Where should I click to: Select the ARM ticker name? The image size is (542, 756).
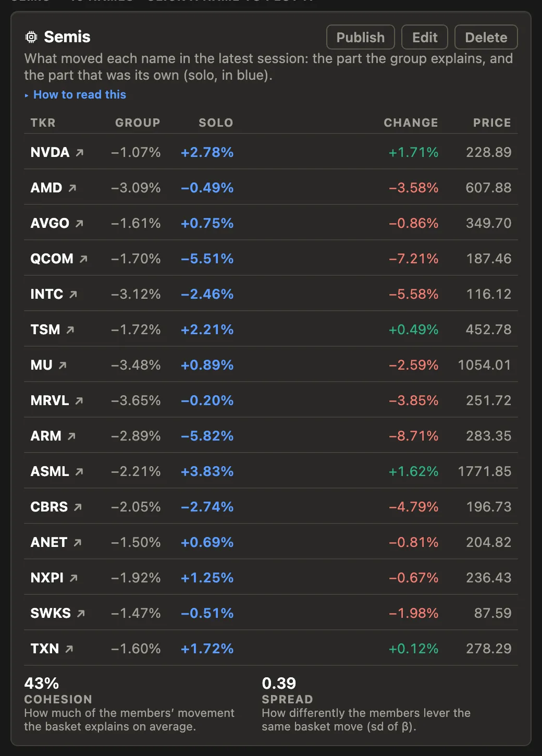tap(46, 436)
